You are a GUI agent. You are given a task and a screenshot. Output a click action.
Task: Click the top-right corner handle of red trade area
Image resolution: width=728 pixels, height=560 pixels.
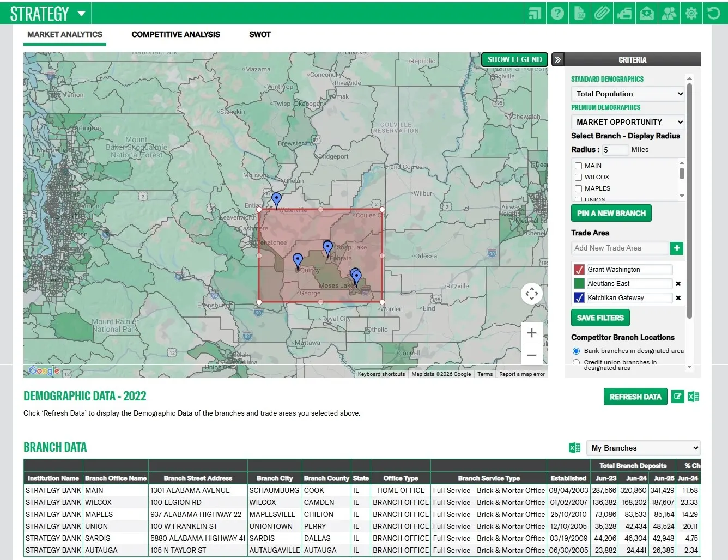point(382,209)
